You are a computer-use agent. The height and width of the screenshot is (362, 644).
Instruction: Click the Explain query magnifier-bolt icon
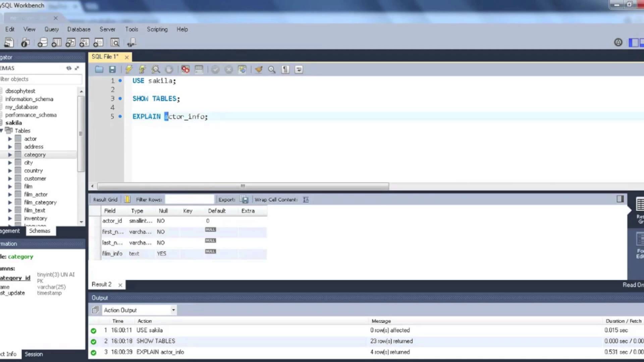click(156, 69)
